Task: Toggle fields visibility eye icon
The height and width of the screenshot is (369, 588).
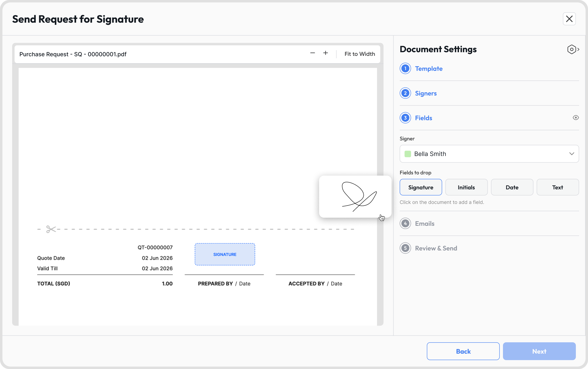Action: [x=576, y=118]
